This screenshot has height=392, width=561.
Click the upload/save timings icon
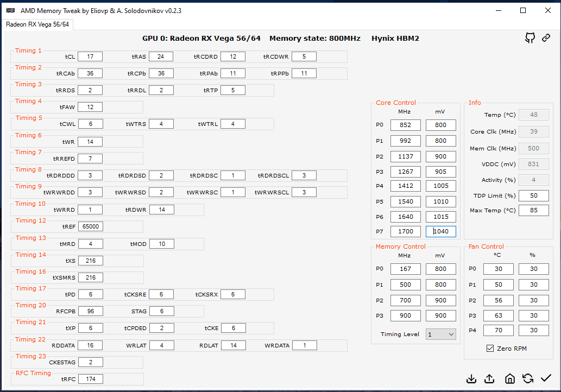[489, 379]
